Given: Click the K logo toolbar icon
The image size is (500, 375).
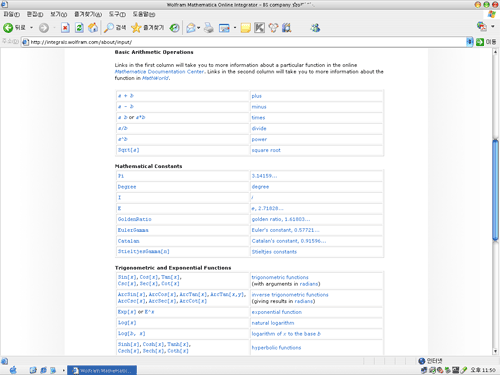Looking at the screenshot, I should [259, 28].
